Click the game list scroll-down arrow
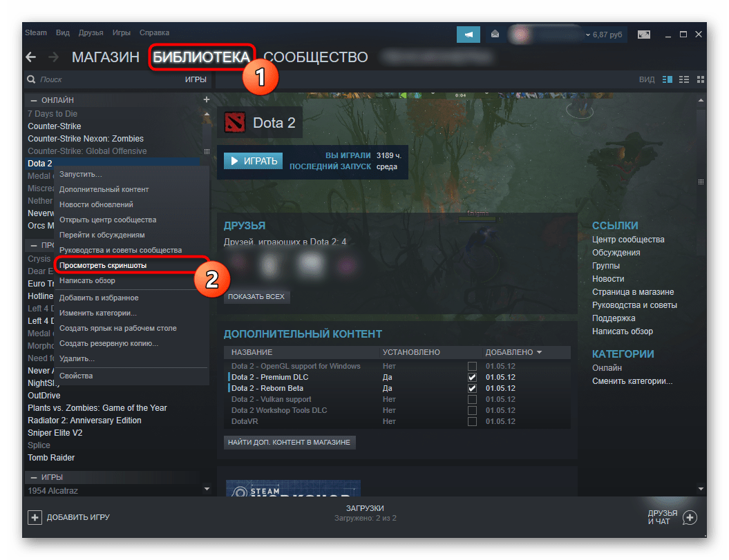Image resolution: width=729 pixels, height=560 pixels. coord(206,489)
